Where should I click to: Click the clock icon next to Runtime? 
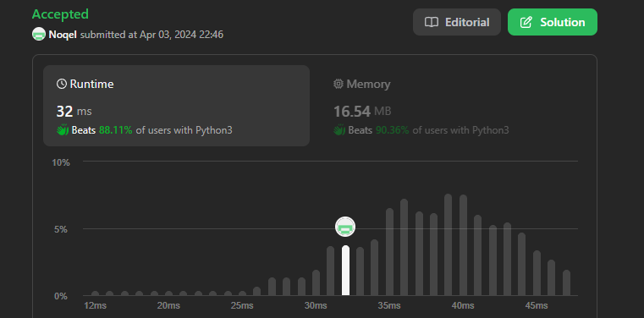[62, 84]
